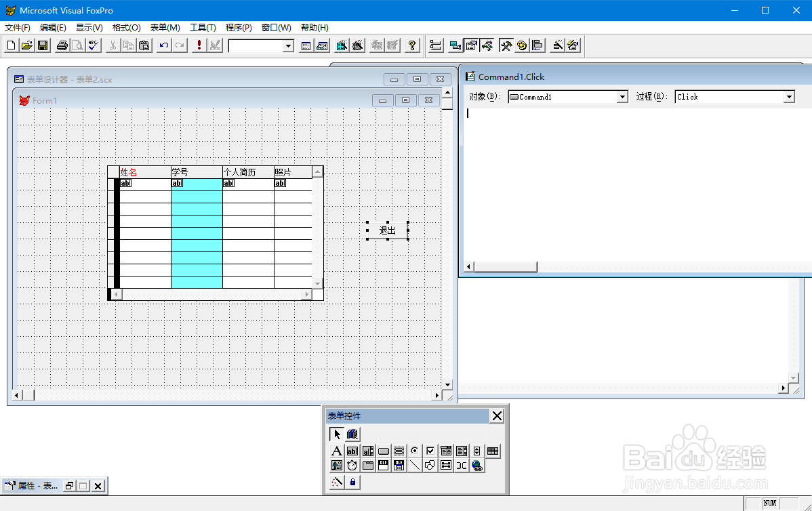The image size is (812, 511).
Task: Toggle the Button Lock padlock icon
Action: (x=352, y=482)
